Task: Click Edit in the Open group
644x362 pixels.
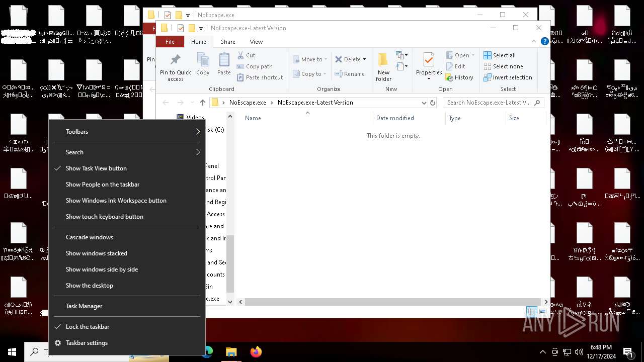Action: coord(455,66)
